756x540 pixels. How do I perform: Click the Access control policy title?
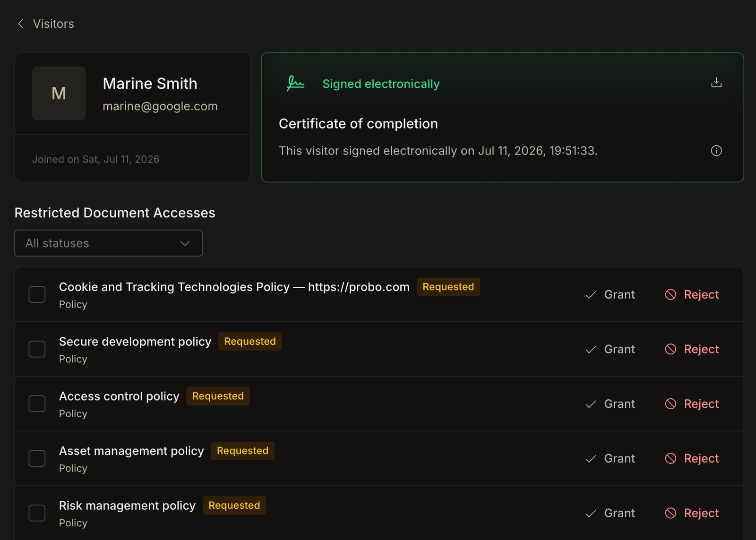(x=119, y=396)
